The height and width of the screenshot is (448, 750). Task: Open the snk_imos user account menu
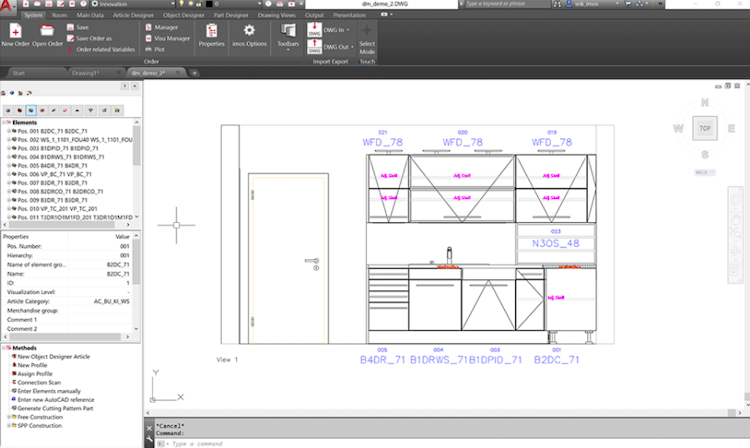pyautogui.click(x=593, y=4)
